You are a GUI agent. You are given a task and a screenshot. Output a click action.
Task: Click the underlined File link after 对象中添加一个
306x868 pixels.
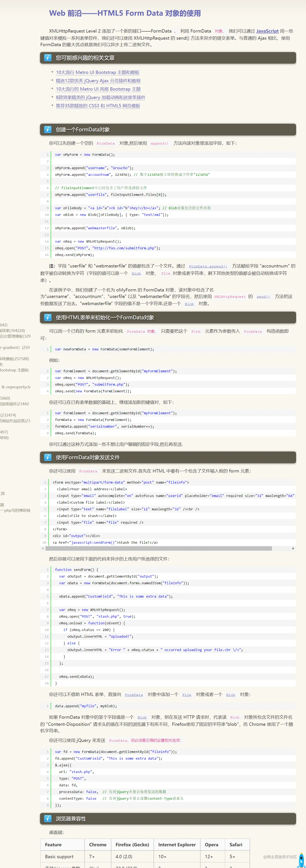(x=187, y=695)
